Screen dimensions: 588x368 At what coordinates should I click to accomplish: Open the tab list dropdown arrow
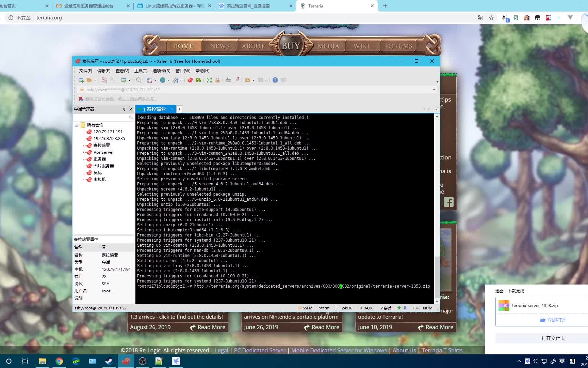pos(437,109)
